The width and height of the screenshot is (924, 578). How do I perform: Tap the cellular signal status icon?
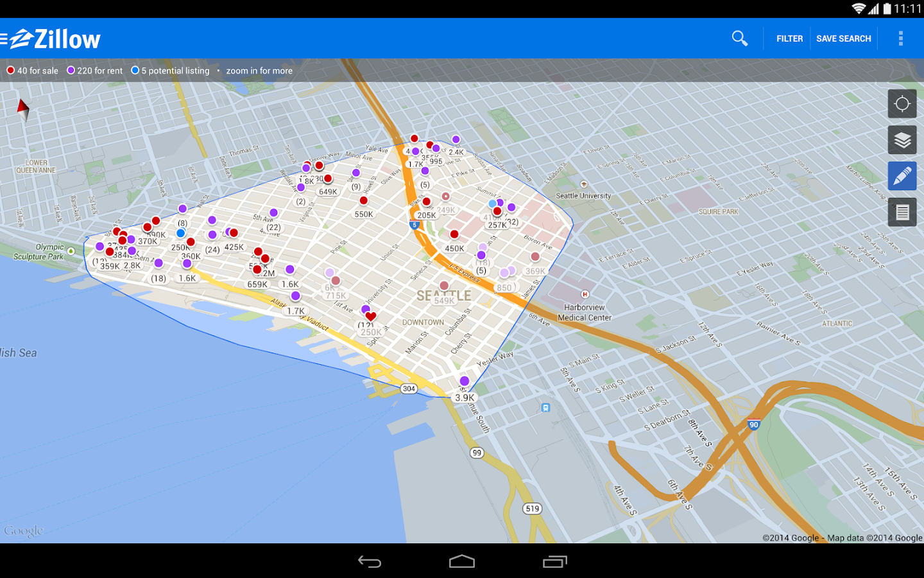click(873, 8)
